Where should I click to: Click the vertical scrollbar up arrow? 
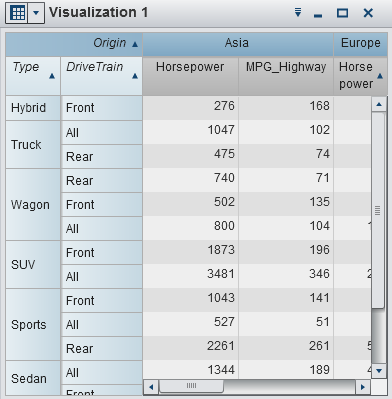tap(379, 105)
